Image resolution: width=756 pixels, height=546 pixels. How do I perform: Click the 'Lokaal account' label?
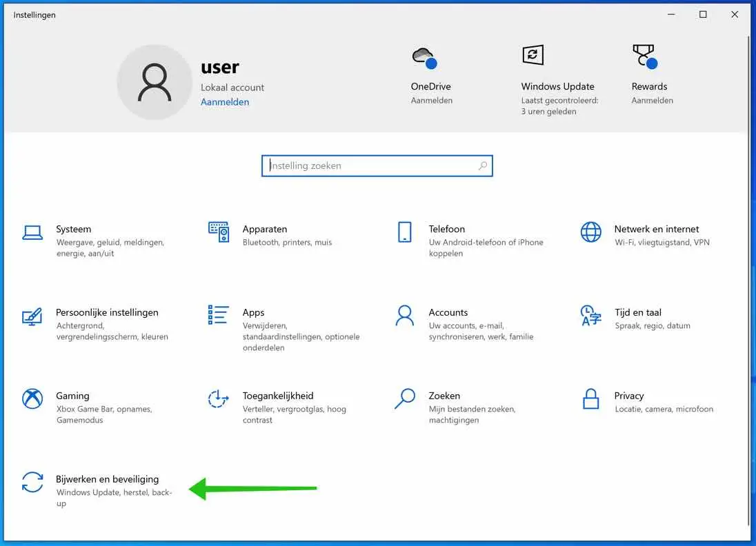tap(232, 88)
